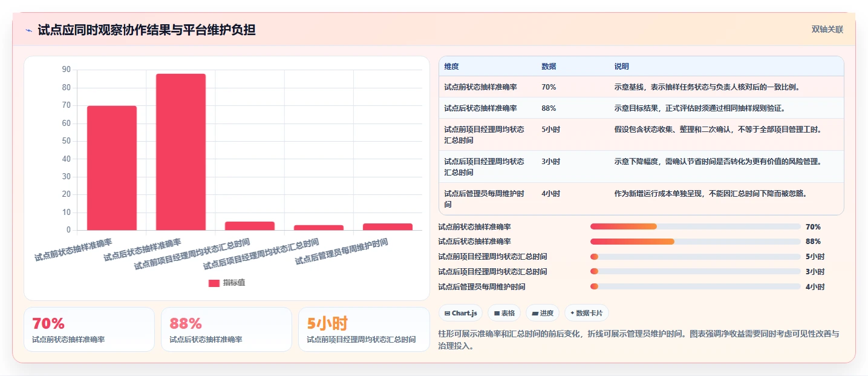This screenshot has width=868, height=376.
Task: Click the y-axis value 50
Action: tap(67, 141)
